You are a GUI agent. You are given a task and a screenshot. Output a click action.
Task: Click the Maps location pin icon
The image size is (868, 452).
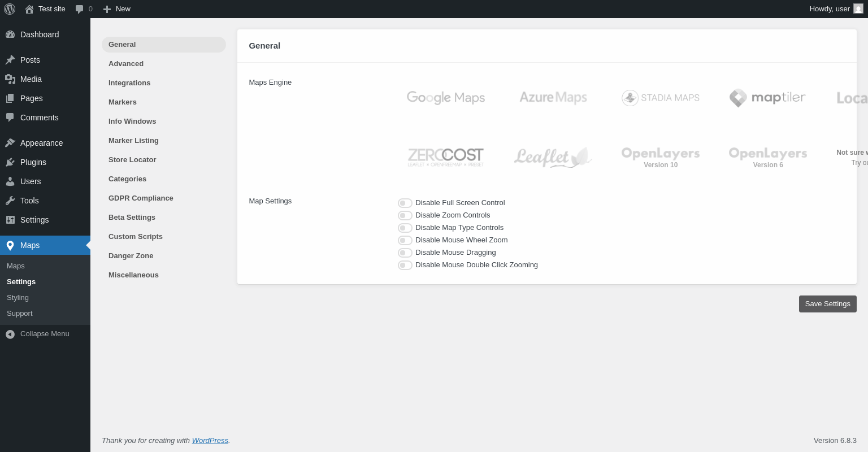10,245
